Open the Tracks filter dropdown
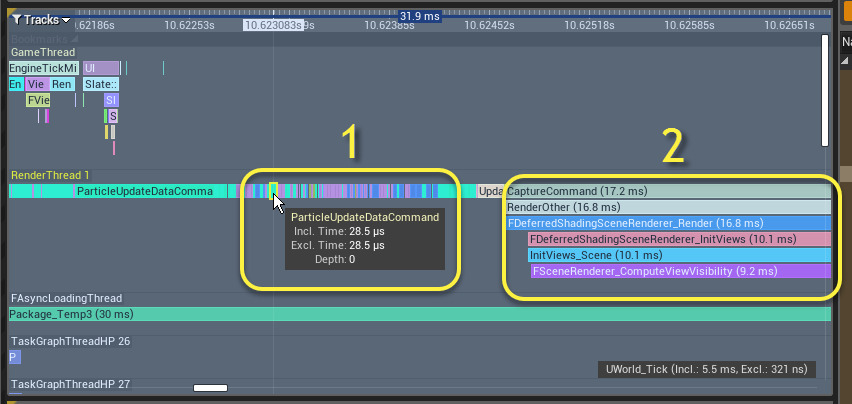852x404 pixels. point(41,20)
